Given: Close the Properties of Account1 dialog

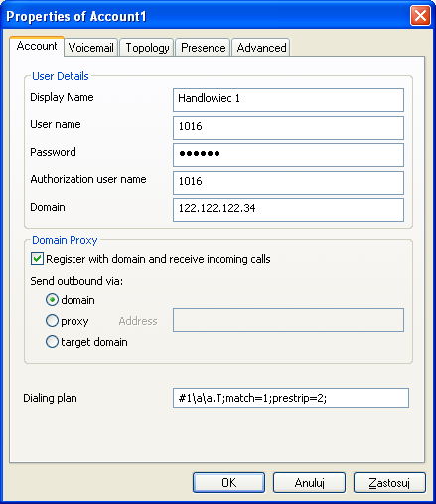Looking at the screenshot, I should pos(420,15).
